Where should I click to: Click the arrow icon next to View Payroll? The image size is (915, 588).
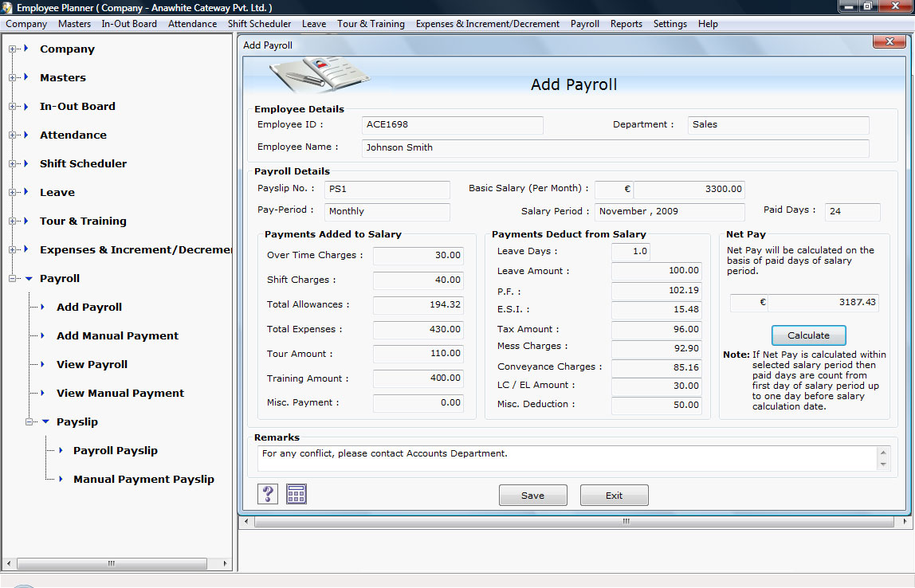(x=43, y=364)
